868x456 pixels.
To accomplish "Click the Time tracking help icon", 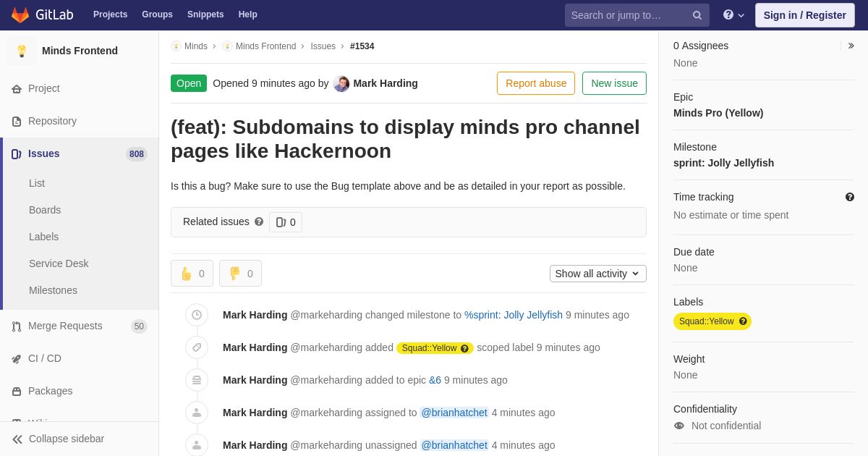I will coord(850,197).
